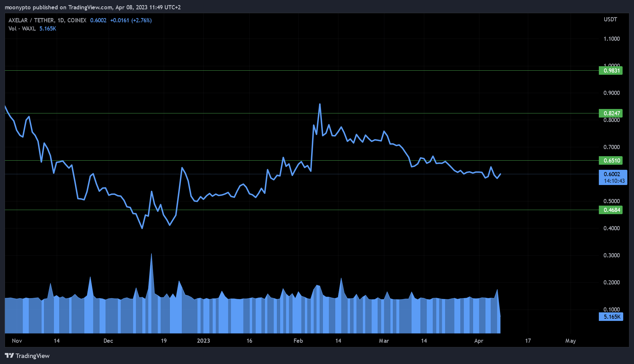Click the 0.7000 price axis tick

612,147
